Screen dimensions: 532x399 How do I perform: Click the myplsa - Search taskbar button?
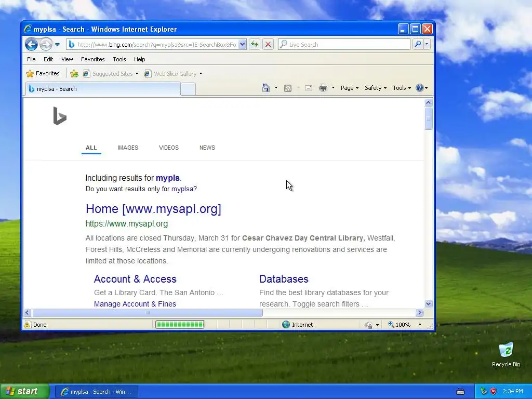point(97,392)
